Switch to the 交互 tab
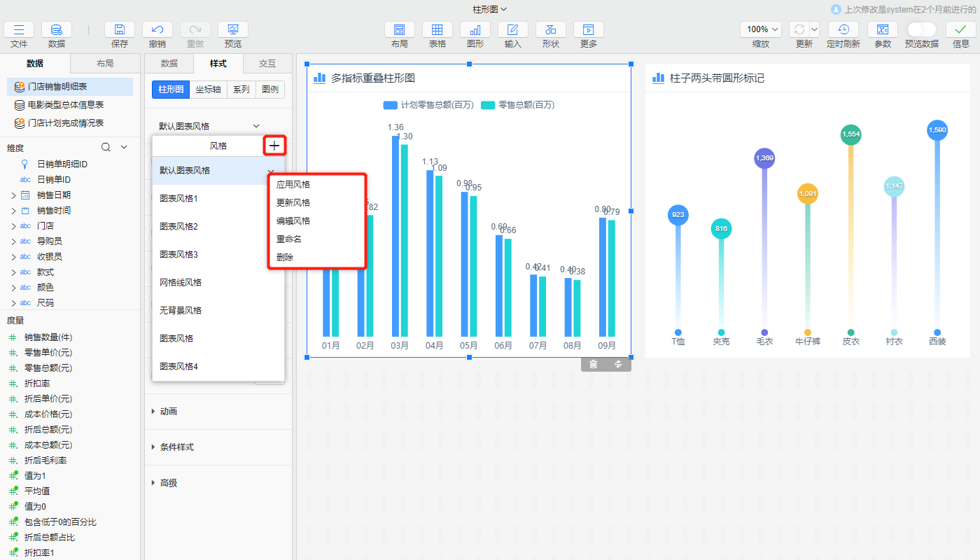 point(267,64)
